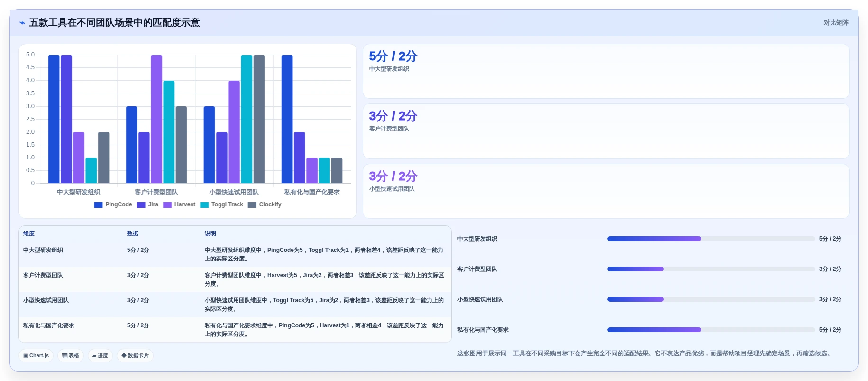Click the description starting 中大型研发组织维度中
This screenshot has height=381, width=868.
click(324, 254)
